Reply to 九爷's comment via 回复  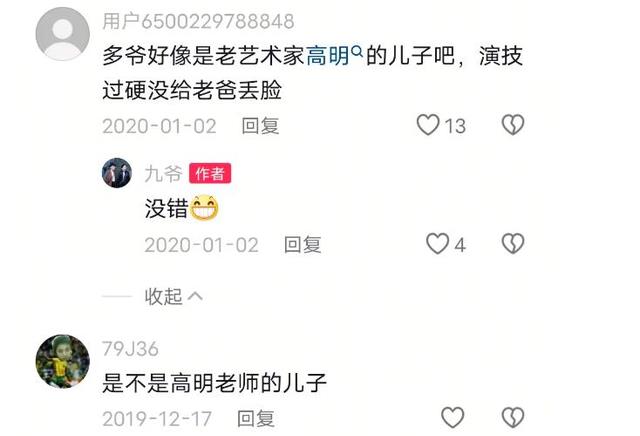(x=303, y=245)
